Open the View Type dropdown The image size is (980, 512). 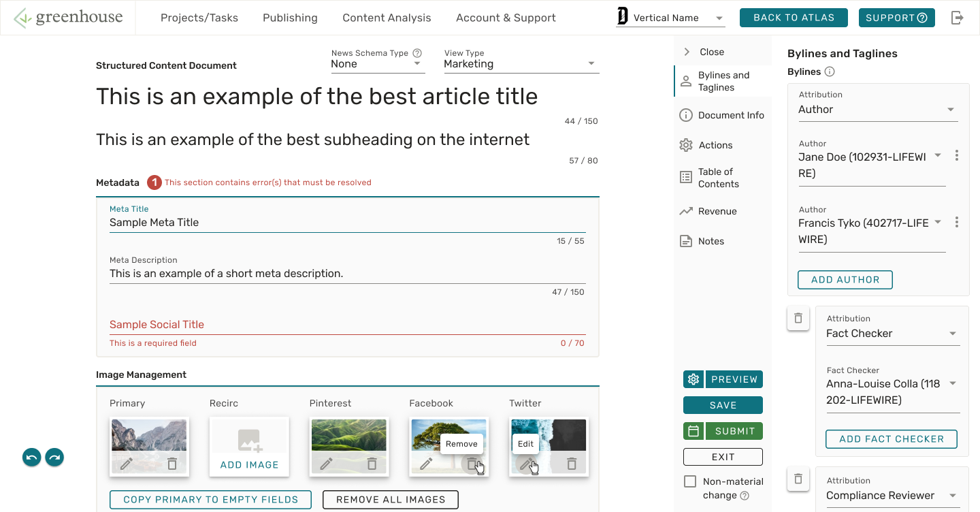[521, 64]
